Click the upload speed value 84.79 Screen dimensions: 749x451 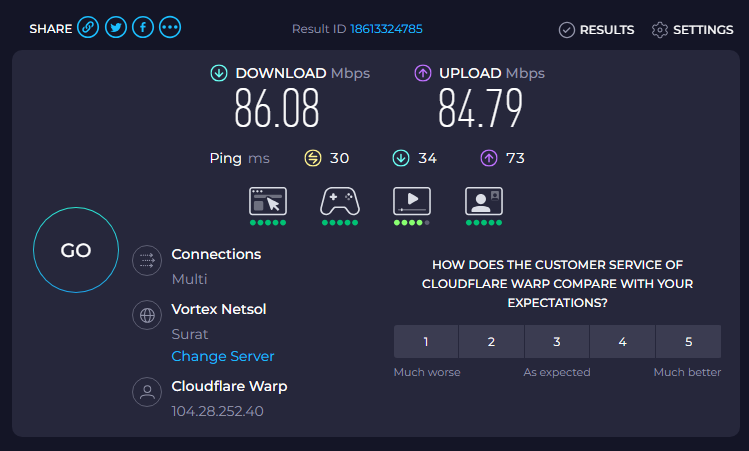click(481, 108)
